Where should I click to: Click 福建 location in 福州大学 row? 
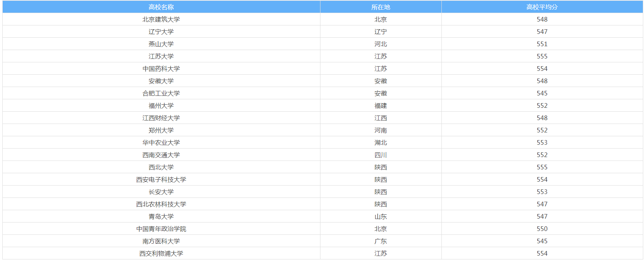(x=381, y=105)
